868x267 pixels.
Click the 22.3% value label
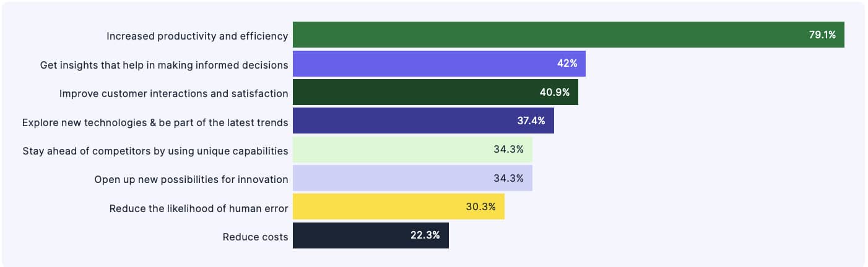click(x=425, y=235)
